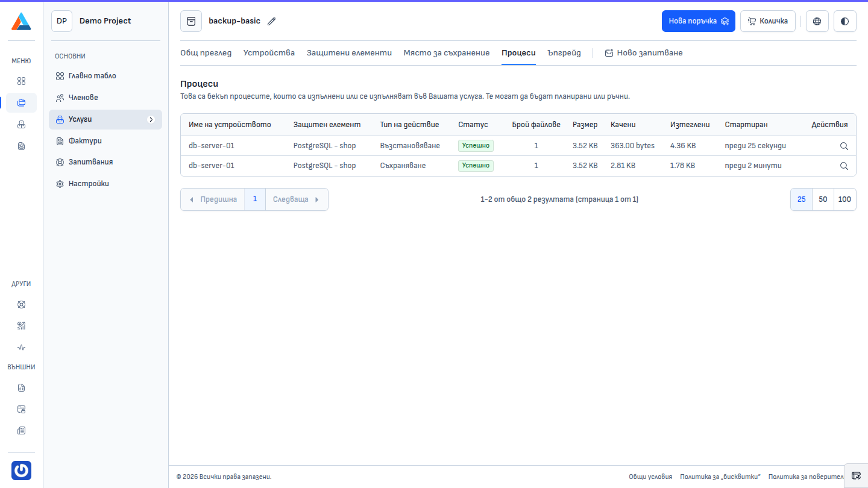Switch to the Защитени елементи tab
Image resolution: width=868 pixels, height=488 pixels.
[x=349, y=53]
